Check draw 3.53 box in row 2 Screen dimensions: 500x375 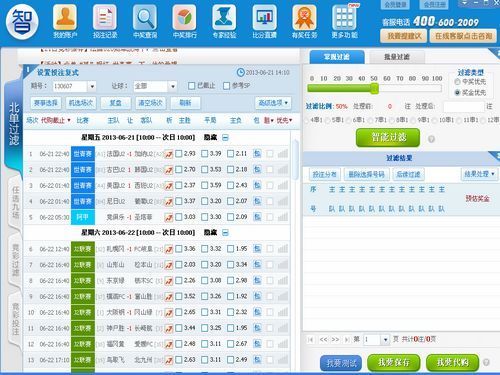coord(205,169)
